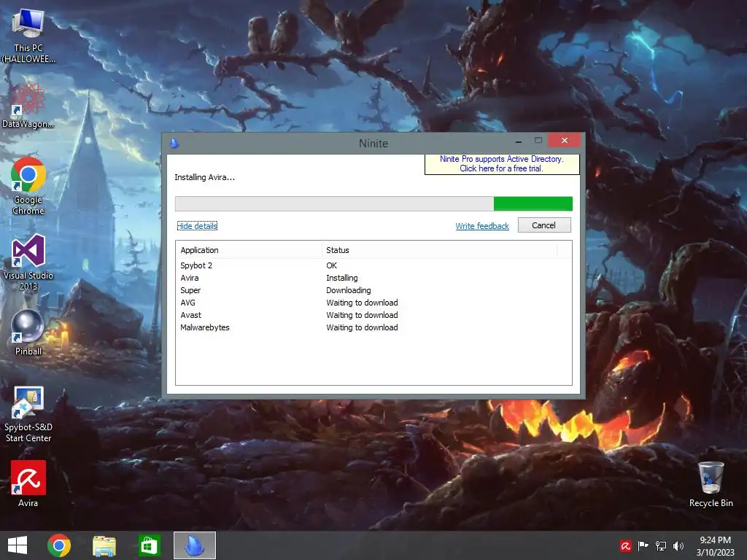
Task: Select the Ninite taskbar button
Action: click(194, 545)
